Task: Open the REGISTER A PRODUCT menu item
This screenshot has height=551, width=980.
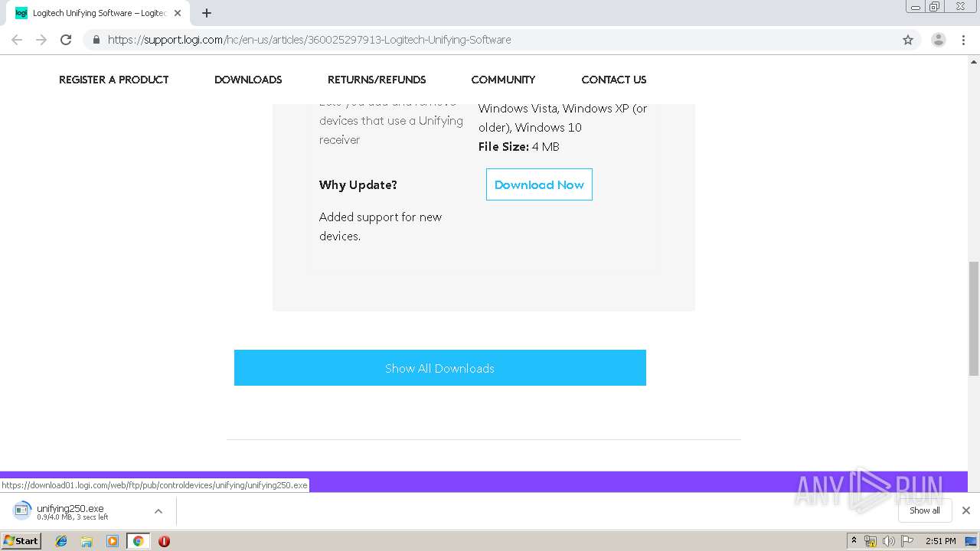Action: tap(113, 80)
